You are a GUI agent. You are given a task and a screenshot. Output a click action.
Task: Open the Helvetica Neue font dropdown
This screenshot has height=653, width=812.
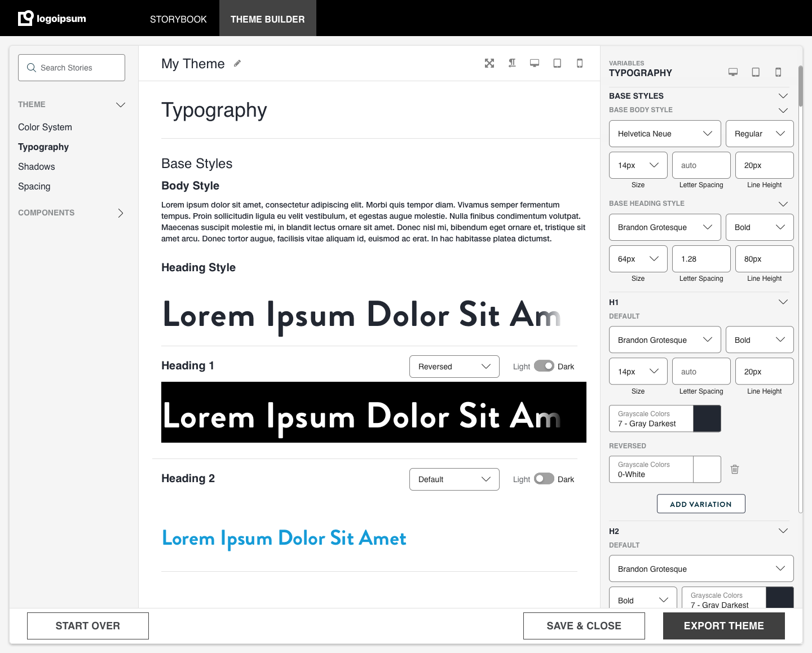(664, 134)
